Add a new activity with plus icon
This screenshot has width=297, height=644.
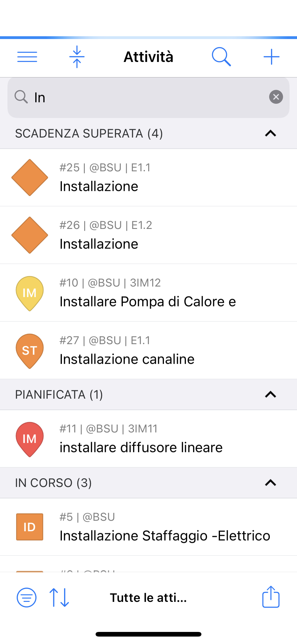(272, 57)
